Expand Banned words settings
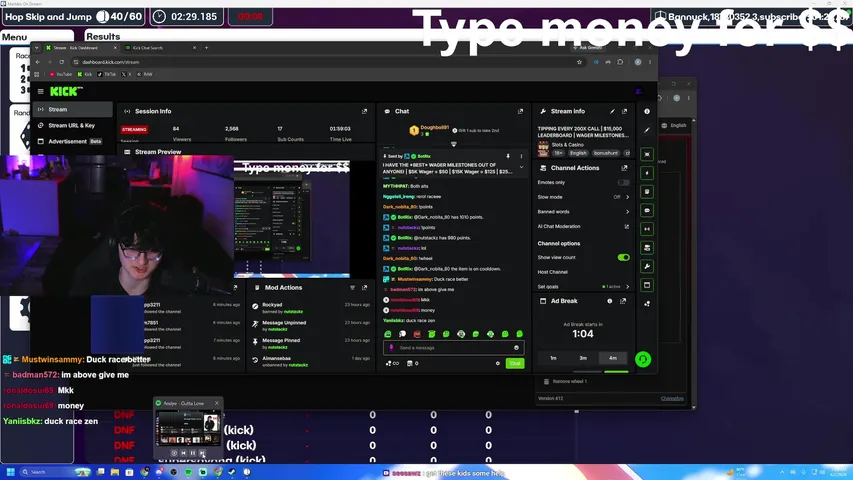 [627, 212]
